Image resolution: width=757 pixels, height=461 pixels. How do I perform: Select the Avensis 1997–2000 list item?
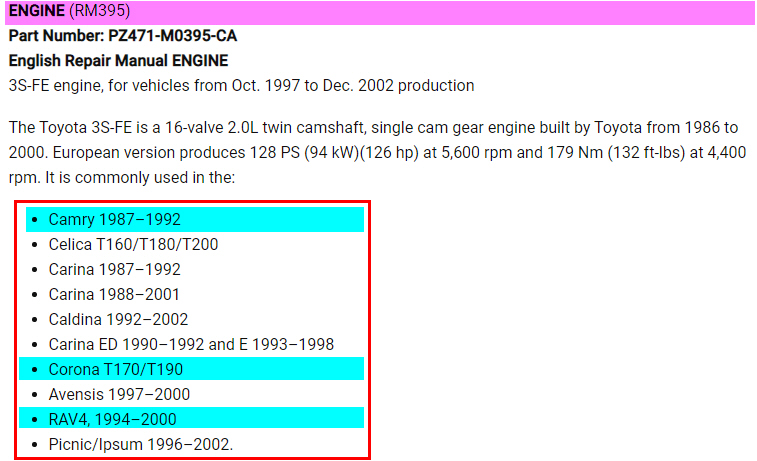119,395
